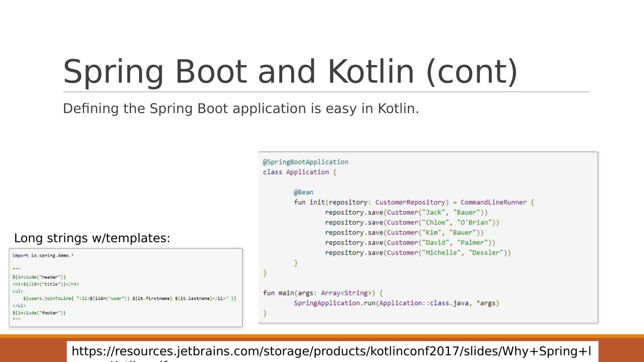
Task: Click the "import io.spring.demo.*" line
Action: [43, 256]
